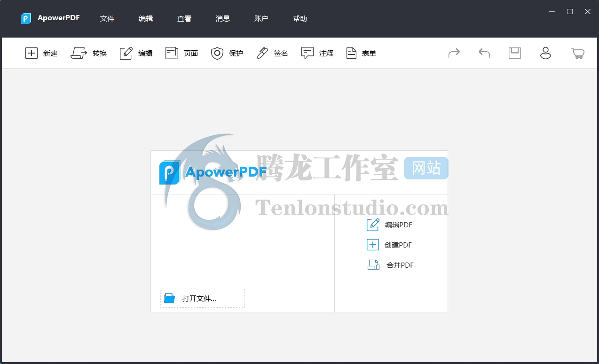Click the toolbar 编辑 pencil icon

pyautogui.click(x=126, y=53)
